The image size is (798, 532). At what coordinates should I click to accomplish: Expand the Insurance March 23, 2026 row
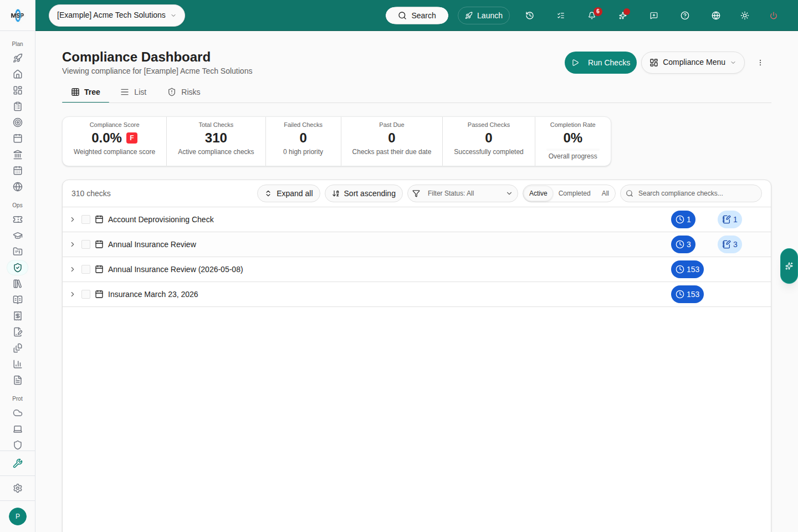coord(73,294)
